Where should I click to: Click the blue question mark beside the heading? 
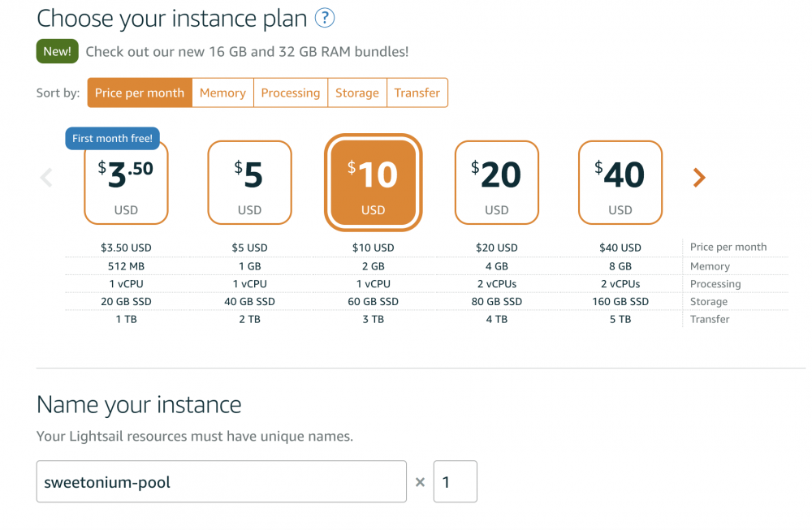coord(324,18)
